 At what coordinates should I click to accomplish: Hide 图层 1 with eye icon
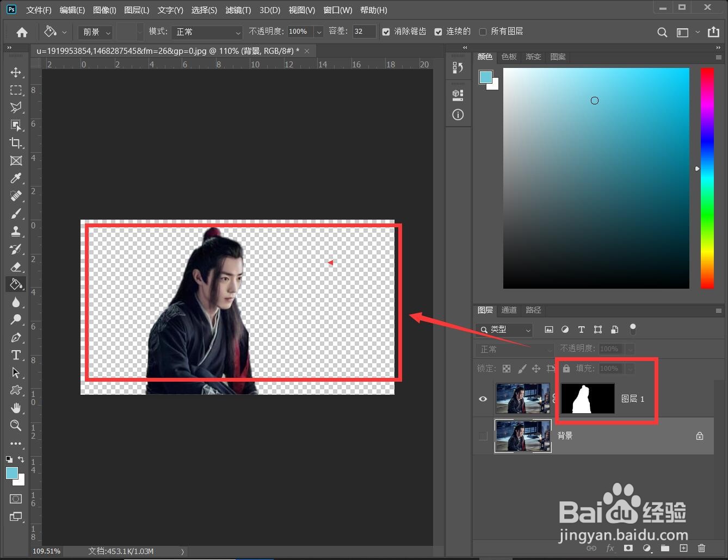[483, 399]
